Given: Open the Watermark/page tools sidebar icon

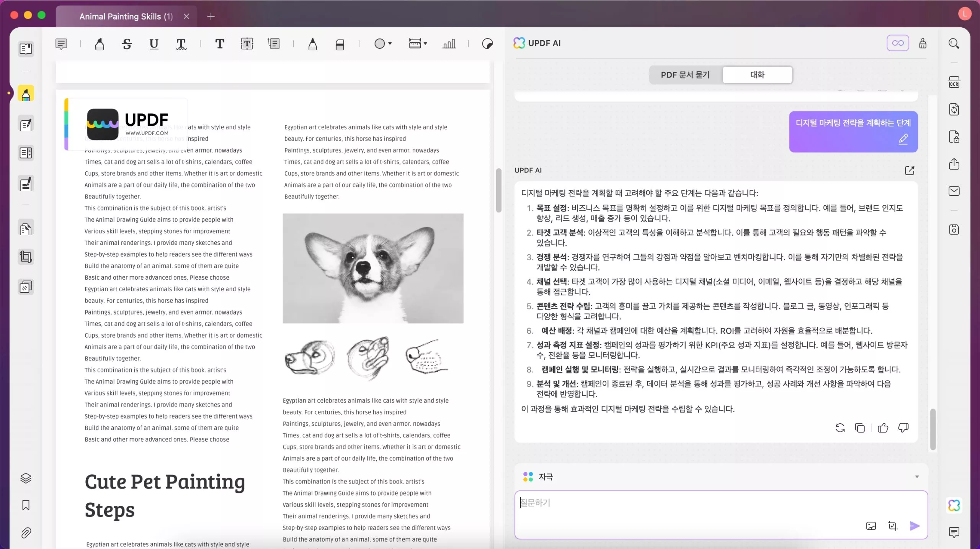Looking at the screenshot, I should [26, 287].
